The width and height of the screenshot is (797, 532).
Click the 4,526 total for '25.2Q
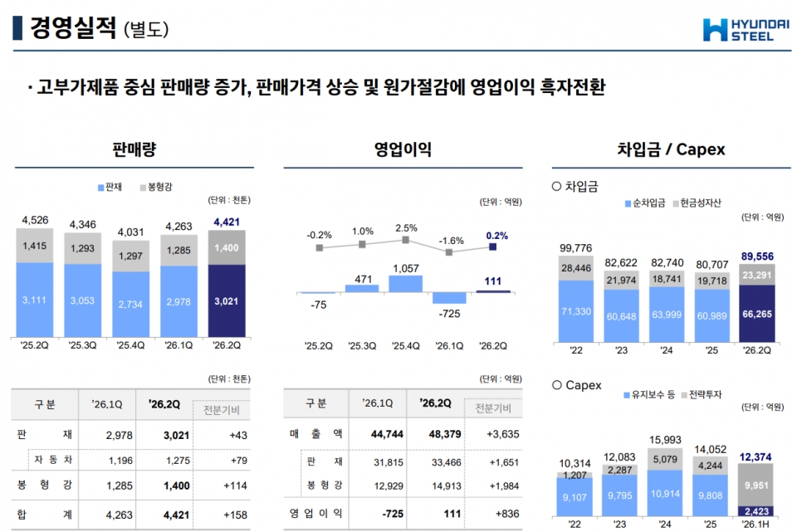[x=35, y=220]
